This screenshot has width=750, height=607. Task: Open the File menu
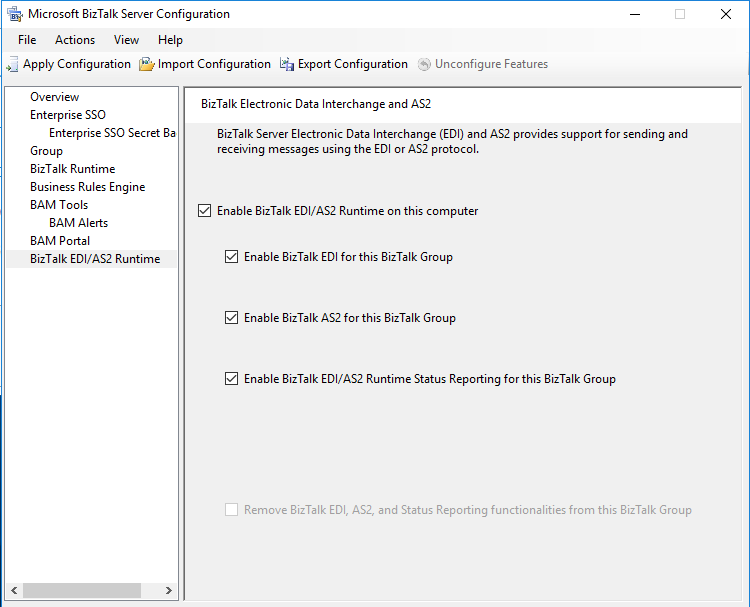(27, 40)
